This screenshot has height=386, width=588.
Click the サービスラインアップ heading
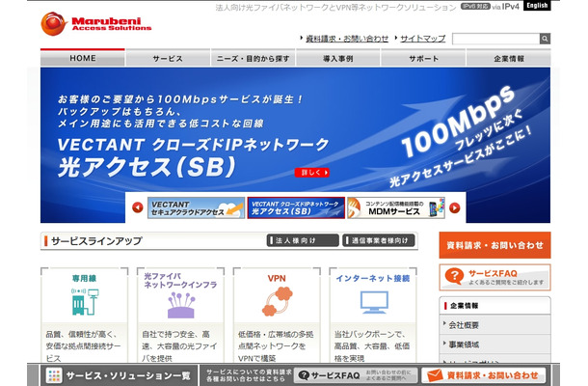point(96,241)
